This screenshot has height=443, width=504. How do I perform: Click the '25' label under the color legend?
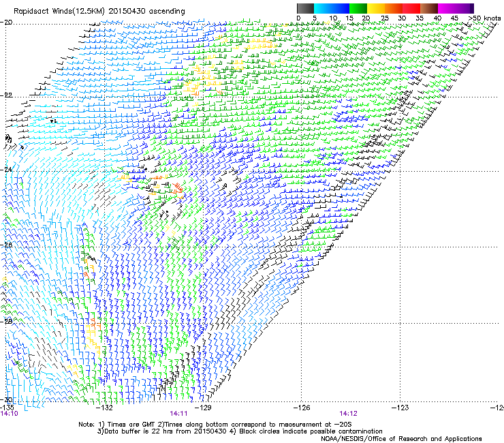[x=385, y=18]
